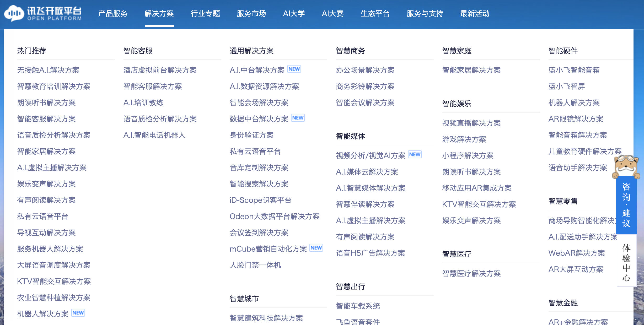Open WebAR解决方案 link
The width and height of the screenshot is (644, 325).
pos(577,253)
